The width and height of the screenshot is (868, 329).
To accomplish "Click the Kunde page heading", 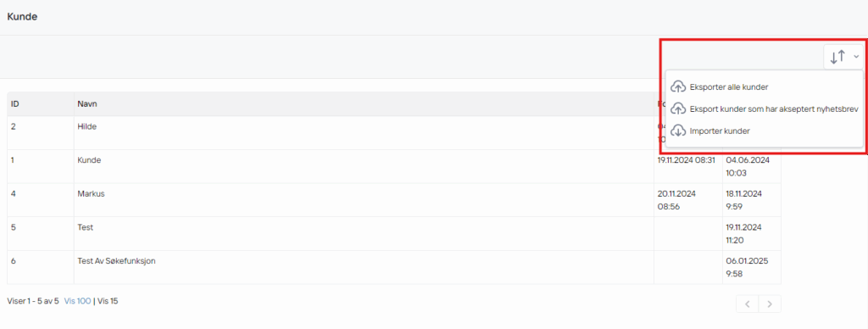I will (x=22, y=17).
